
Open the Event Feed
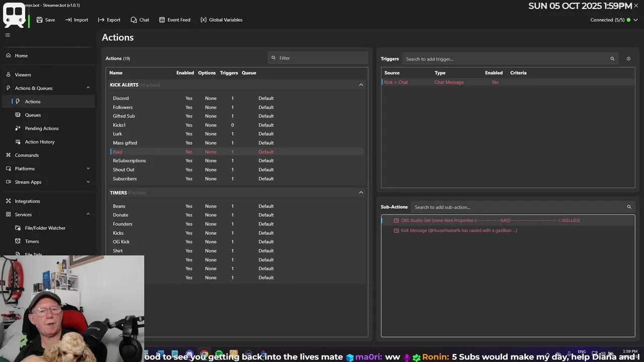point(175,20)
